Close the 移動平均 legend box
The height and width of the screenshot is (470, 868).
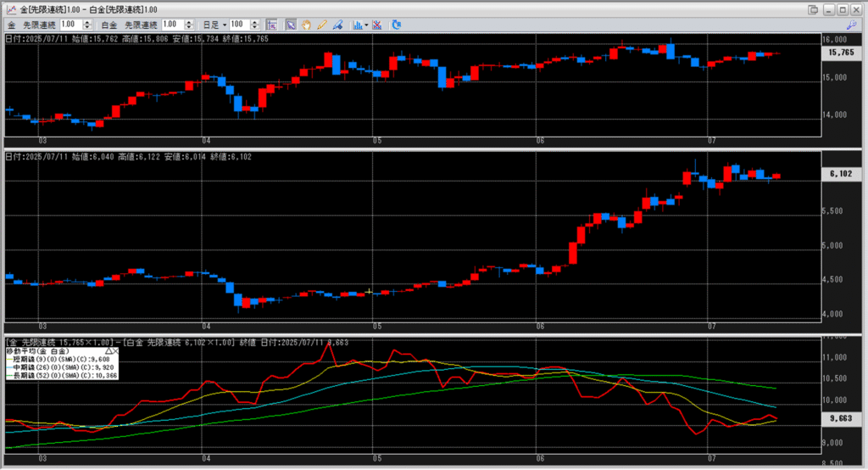[x=114, y=350]
